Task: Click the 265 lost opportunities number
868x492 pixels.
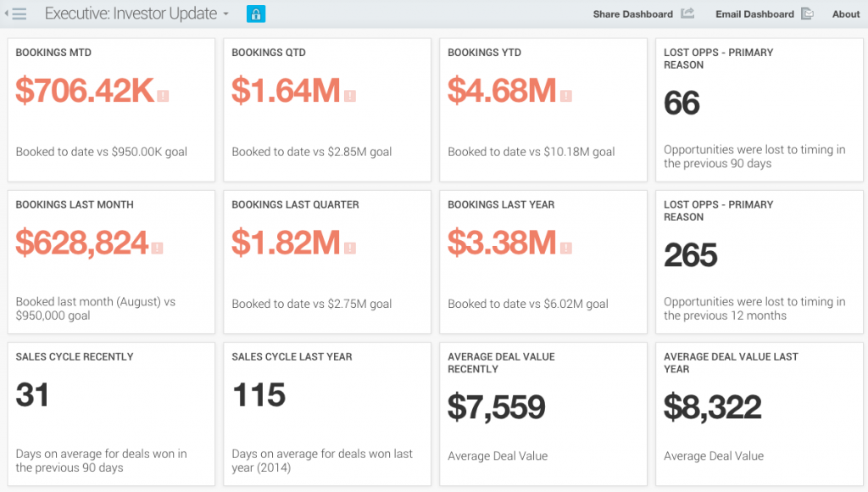Action: tap(691, 255)
